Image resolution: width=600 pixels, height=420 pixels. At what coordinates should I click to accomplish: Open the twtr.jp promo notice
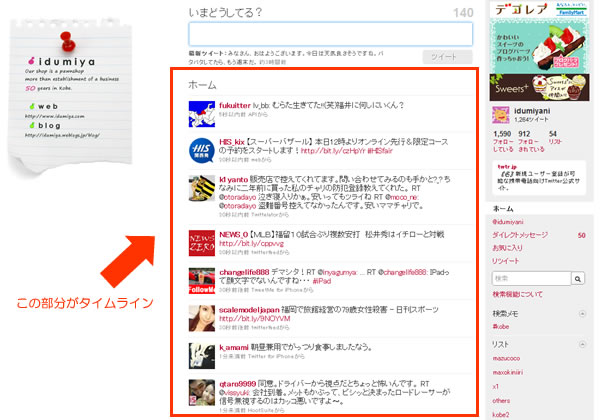pos(539,178)
